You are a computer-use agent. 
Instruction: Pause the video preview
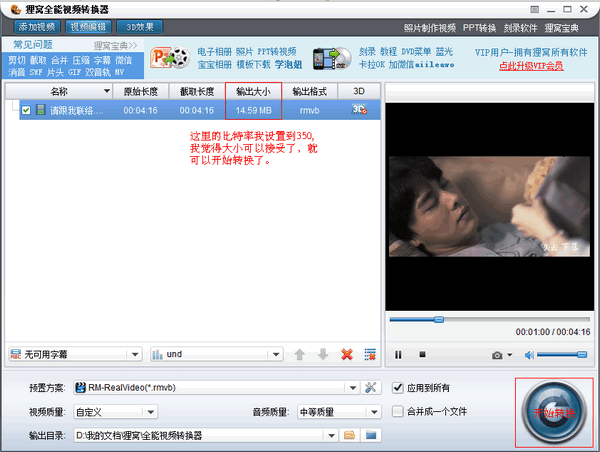tap(398, 355)
